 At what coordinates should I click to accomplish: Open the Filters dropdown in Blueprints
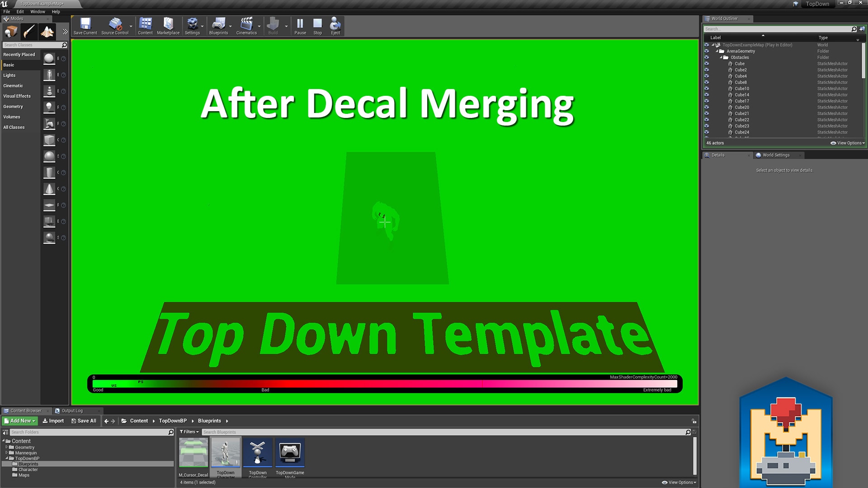point(189,432)
